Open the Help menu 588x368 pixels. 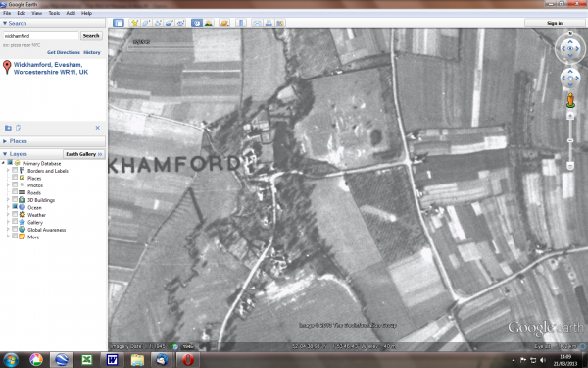coord(86,13)
